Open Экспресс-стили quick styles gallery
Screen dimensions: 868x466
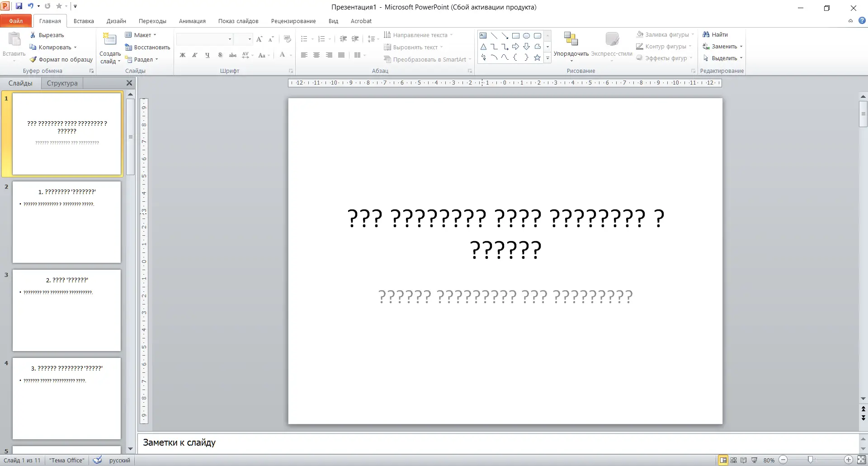pos(612,47)
